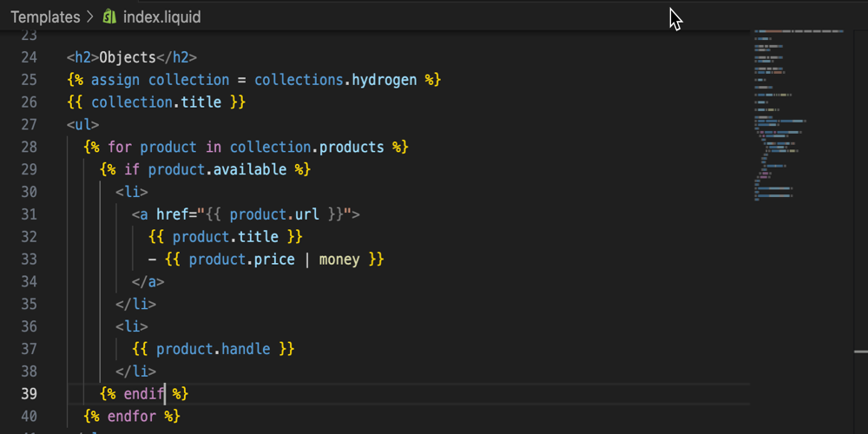Click the opening li tag on line 30
The image size is (868, 434).
pos(132,192)
